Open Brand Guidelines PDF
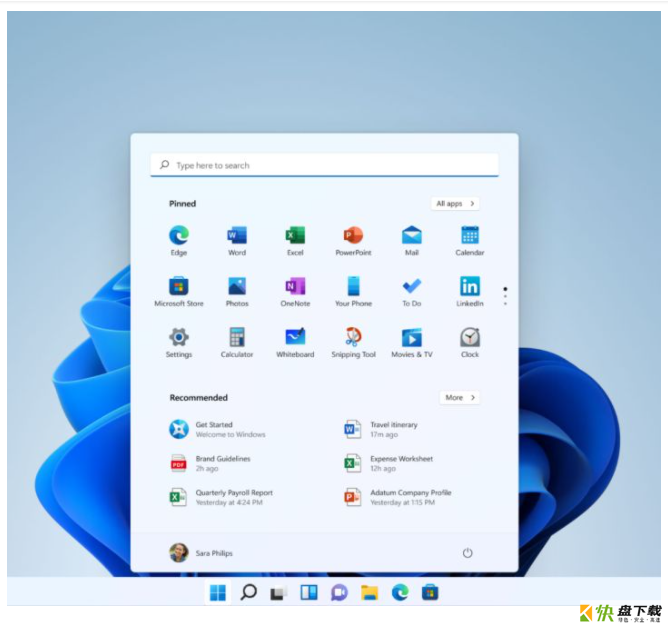Viewport: 668px width, 631px height. click(x=210, y=464)
